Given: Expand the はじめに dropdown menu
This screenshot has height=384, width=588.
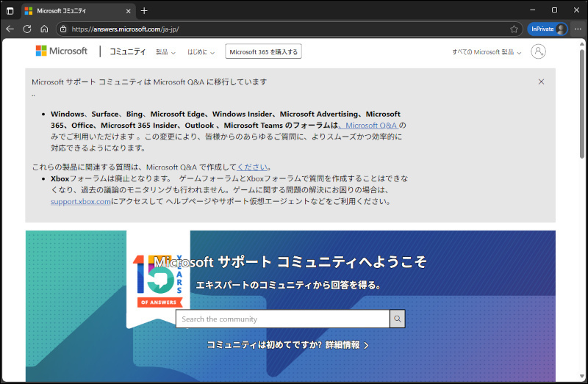Looking at the screenshot, I should [201, 52].
